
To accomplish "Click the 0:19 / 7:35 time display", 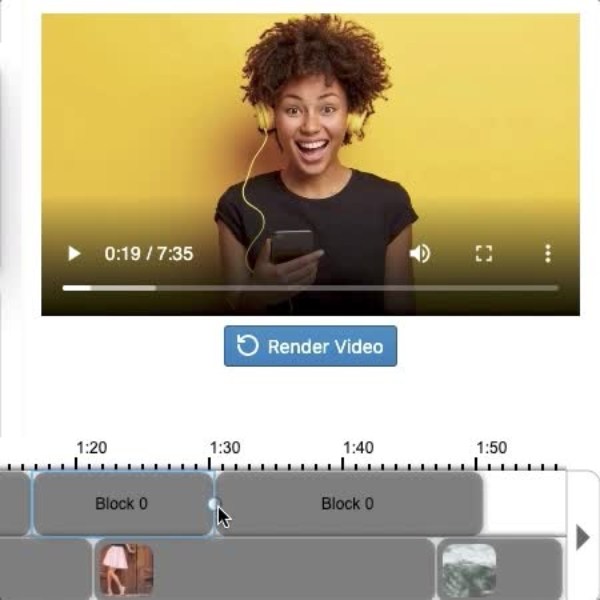I will [x=149, y=254].
